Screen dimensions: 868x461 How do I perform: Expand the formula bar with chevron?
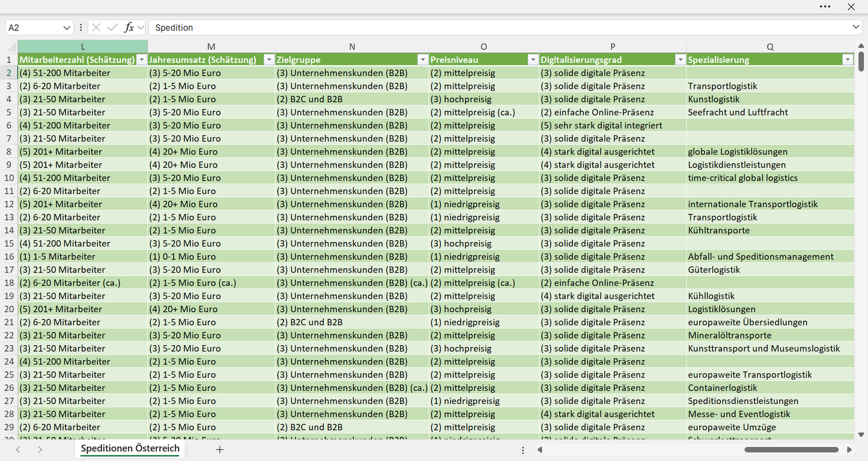point(856,28)
